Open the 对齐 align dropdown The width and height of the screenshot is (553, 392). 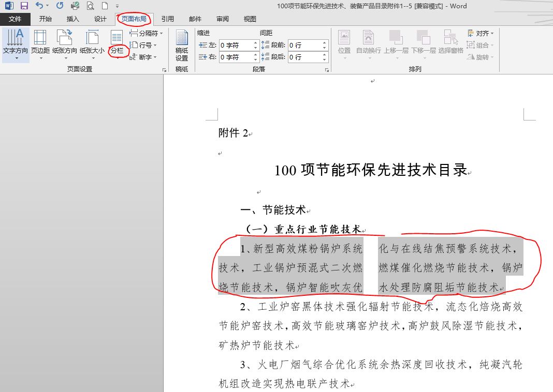(481, 34)
